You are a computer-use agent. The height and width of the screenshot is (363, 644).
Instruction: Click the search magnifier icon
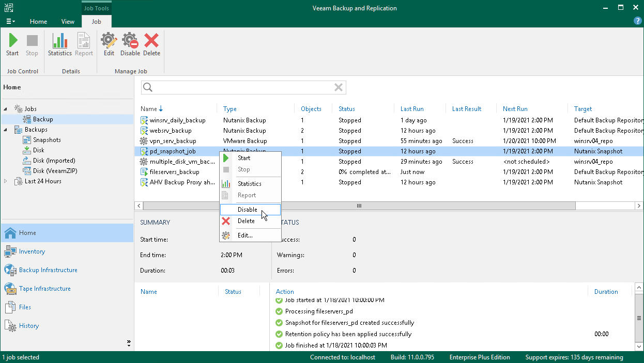click(x=148, y=87)
